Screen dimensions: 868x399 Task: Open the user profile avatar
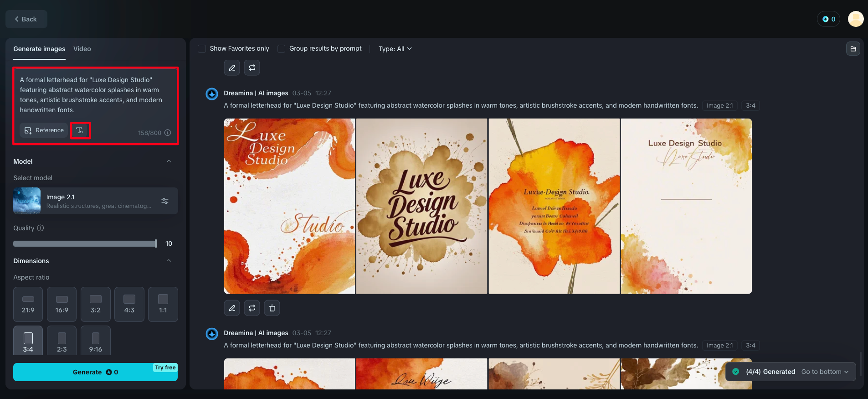pos(856,19)
